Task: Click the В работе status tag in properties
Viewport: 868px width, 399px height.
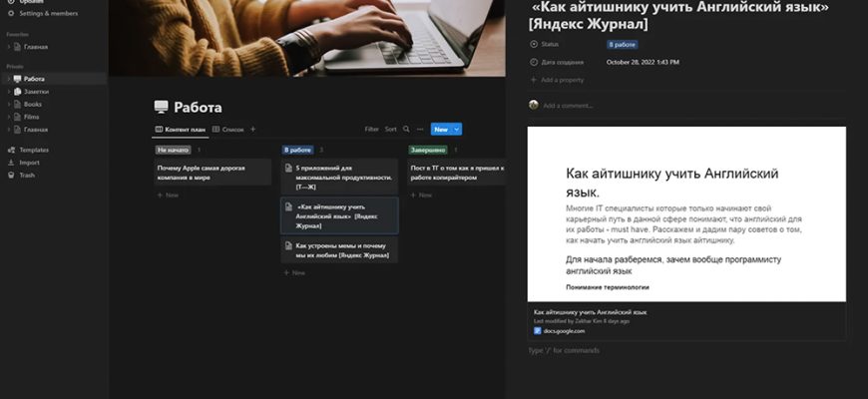Action: pos(622,45)
